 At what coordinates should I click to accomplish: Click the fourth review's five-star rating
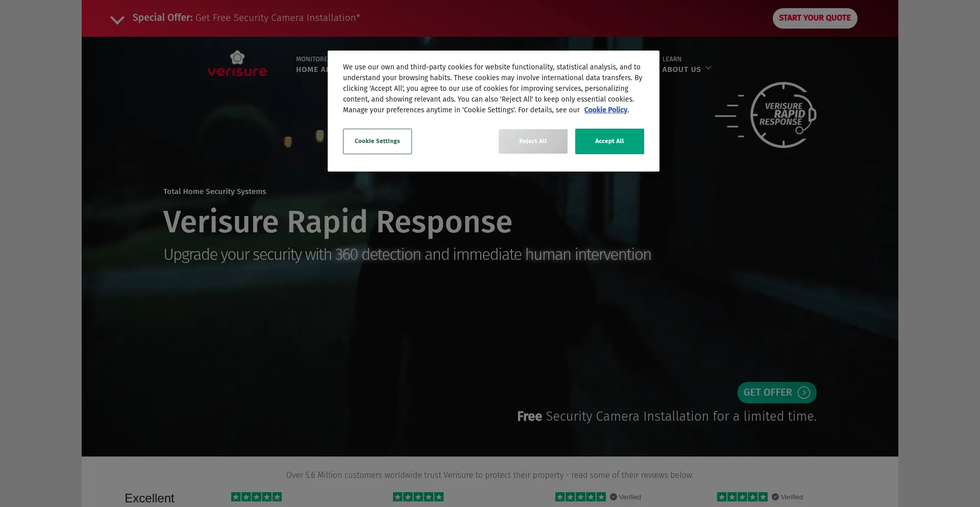click(x=742, y=497)
